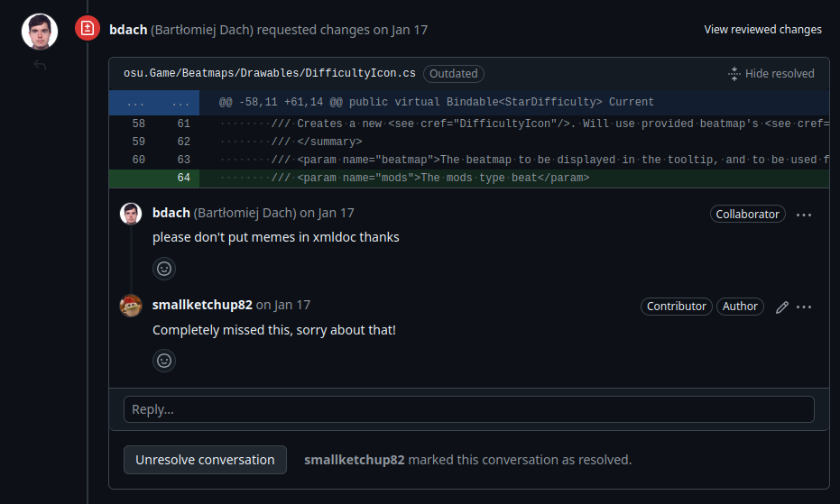Image resolution: width=840 pixels, height=504 pixels.
Task: Open View reviewed changes link
Action: [x=762, y=30]
